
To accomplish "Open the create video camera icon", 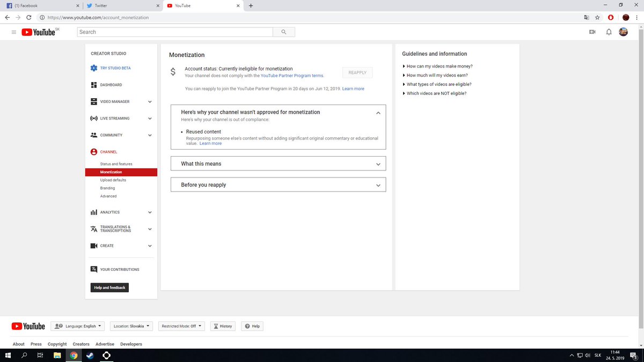I will pyautogui.click(x=592, y=32).
